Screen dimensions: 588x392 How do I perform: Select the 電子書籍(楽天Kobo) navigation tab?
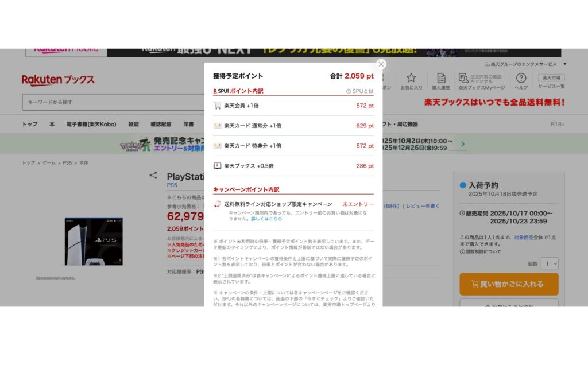click(91, 124)
